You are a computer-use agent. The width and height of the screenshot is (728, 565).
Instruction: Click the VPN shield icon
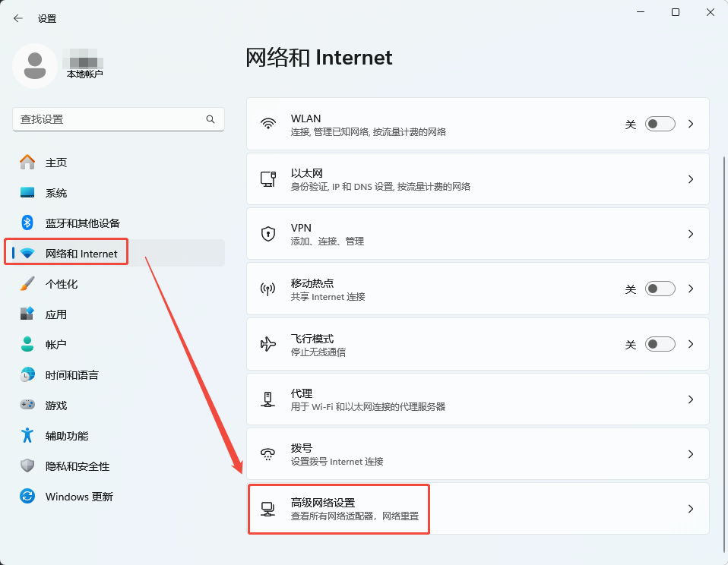click(x=268, y=234)
